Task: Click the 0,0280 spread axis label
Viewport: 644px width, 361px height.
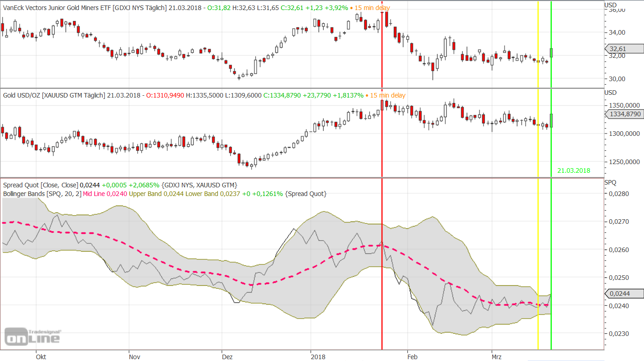Action: pyautogui.click(x=618, y=194)
